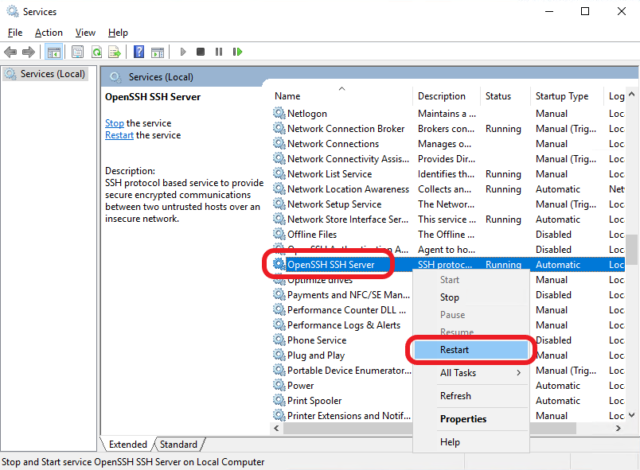Image resolution: width=640 pixels, height=470 pixels.
Task: Click the Power service gear icon
Action: point(279,385)
